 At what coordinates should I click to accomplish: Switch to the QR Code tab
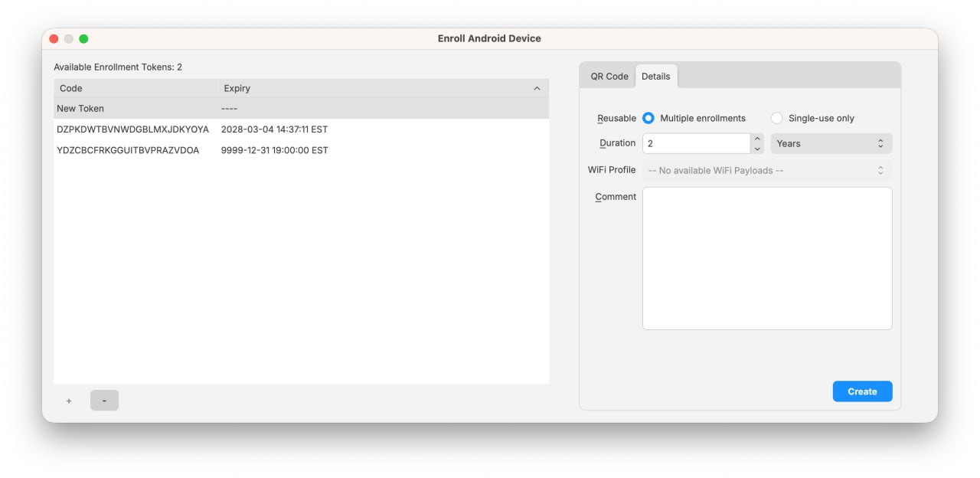[609, 76]
